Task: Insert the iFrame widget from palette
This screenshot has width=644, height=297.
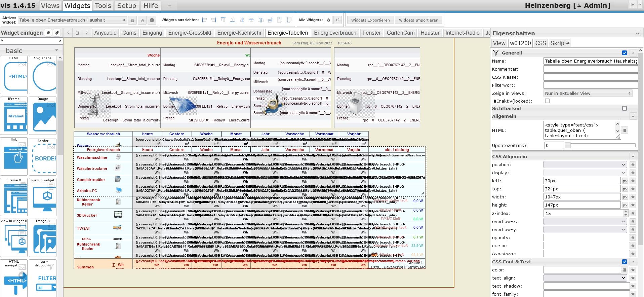Action: 14,116
